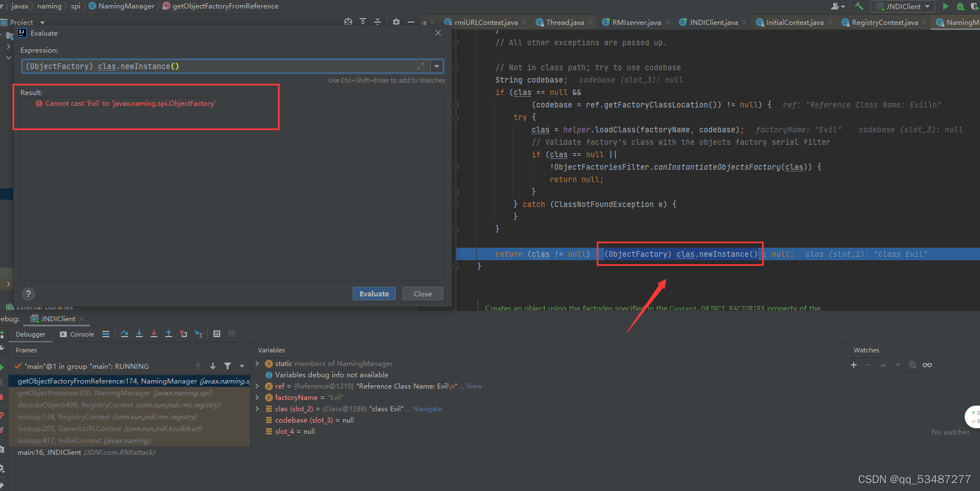
Task: Open the user account dropdown icon
Action: click(x=838, y=6)
